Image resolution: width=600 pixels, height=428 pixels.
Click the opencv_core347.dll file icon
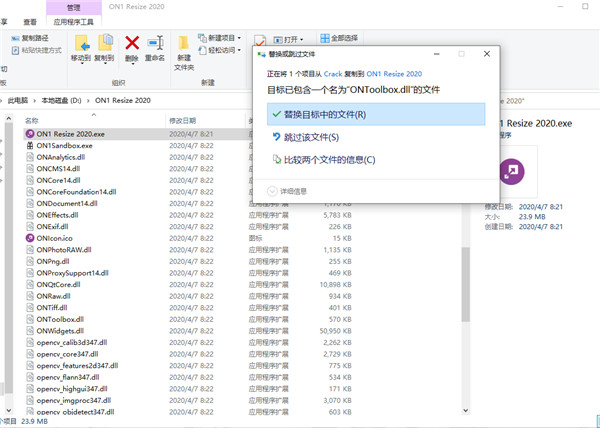pos(30,354)
